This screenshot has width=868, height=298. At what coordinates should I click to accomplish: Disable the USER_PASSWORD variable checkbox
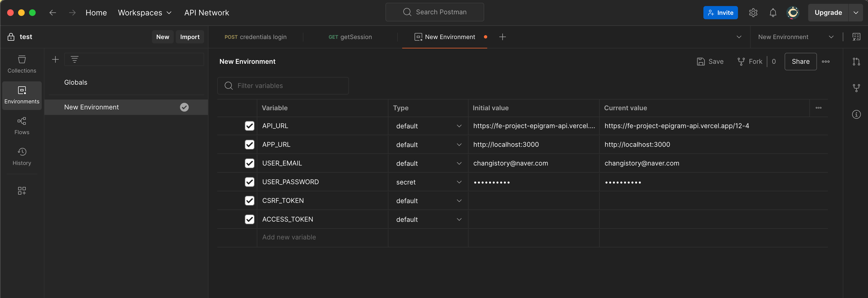[249, 182]
